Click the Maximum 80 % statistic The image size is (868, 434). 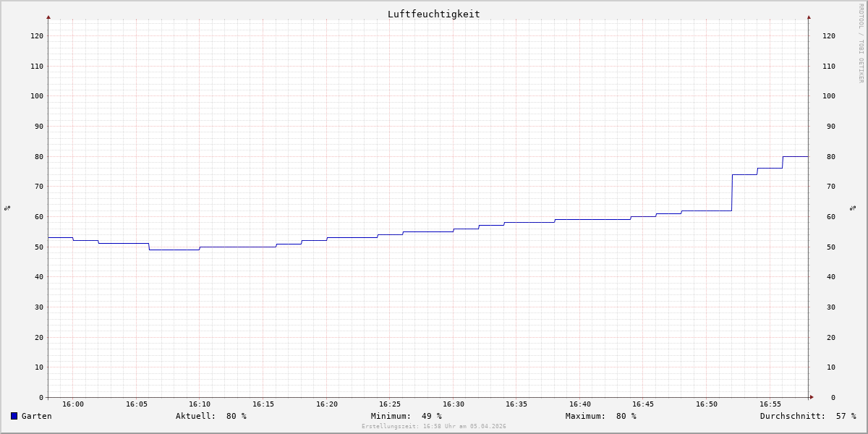pos(600,416)
